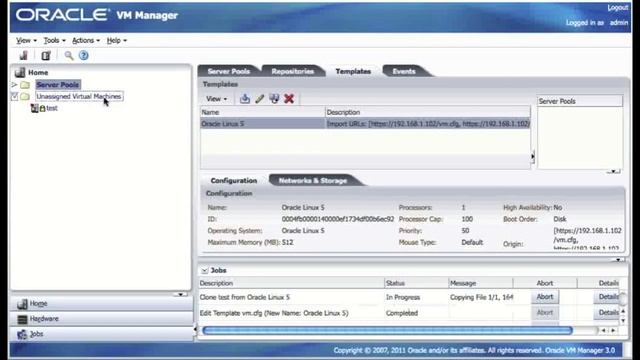Click the Status column header in Jobs table
This screenshot has height=360, width=640.
416,283
